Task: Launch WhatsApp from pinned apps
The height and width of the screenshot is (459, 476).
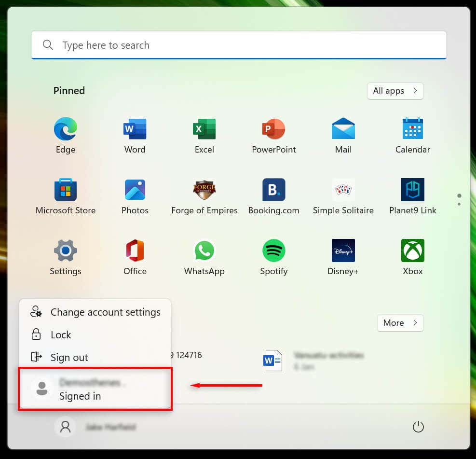Action: tap(204, 257)
